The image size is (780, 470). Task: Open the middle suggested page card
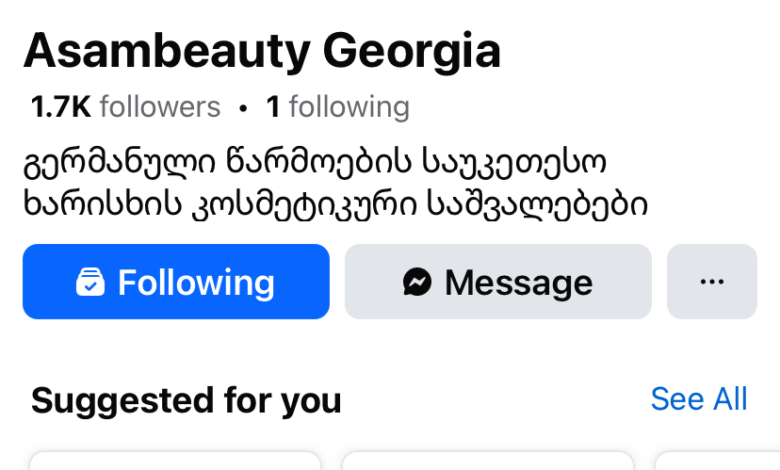click(488, 461)
